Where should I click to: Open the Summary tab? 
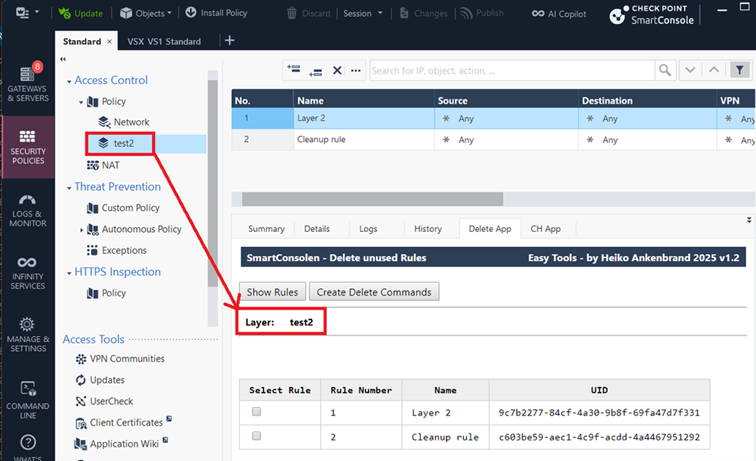[266, 229]
